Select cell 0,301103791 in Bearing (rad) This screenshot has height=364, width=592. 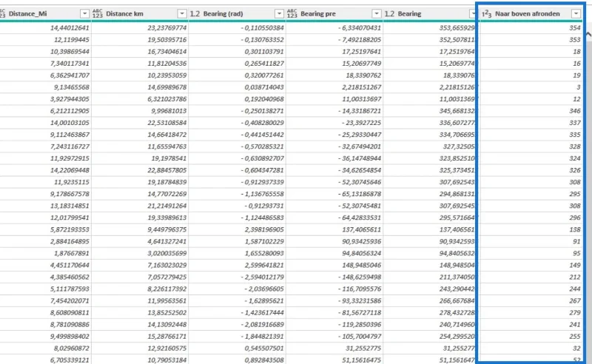click(x=264, y=51)
